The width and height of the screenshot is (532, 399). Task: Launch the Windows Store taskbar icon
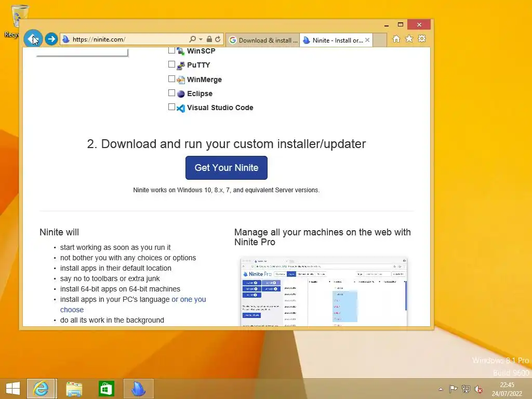tap(106, 389)
